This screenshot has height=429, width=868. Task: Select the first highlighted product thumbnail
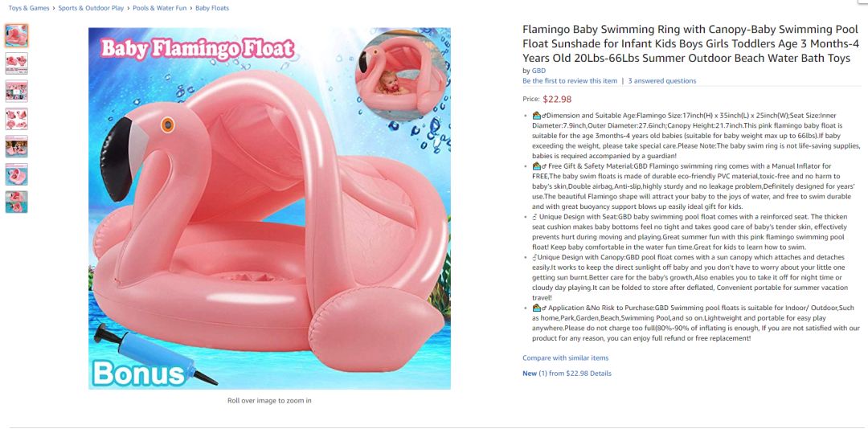(x=17, y=36)
